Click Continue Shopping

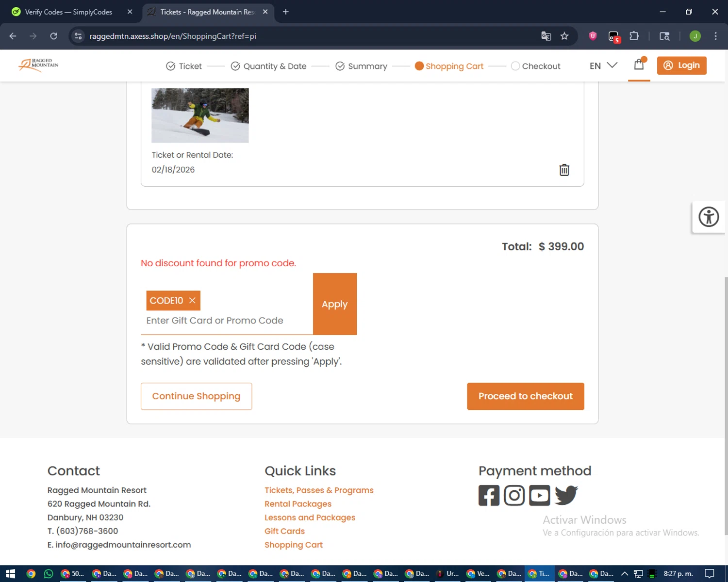coord(196,396)
